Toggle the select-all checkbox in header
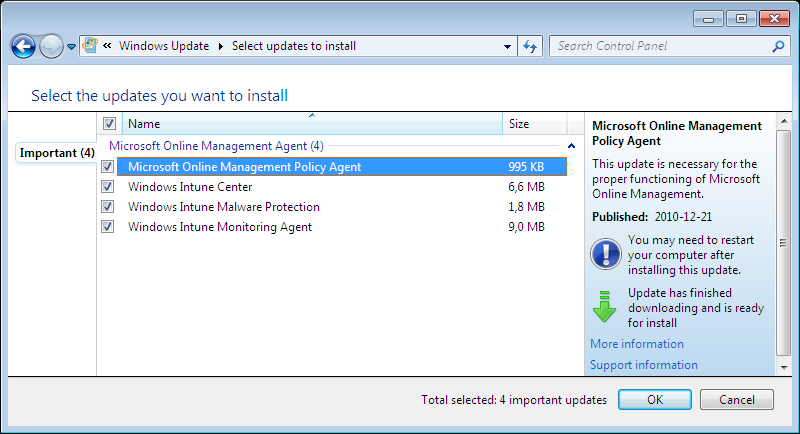The height and width of the screenshot is (434, 800). [110, 124]
